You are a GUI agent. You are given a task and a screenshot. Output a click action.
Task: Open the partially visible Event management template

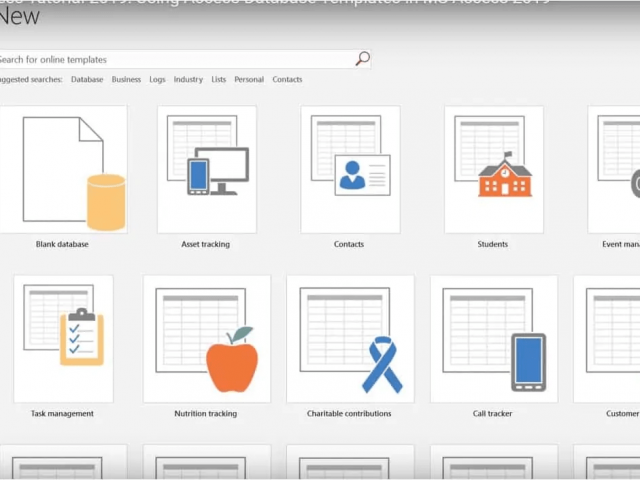[x=614, y=170]
